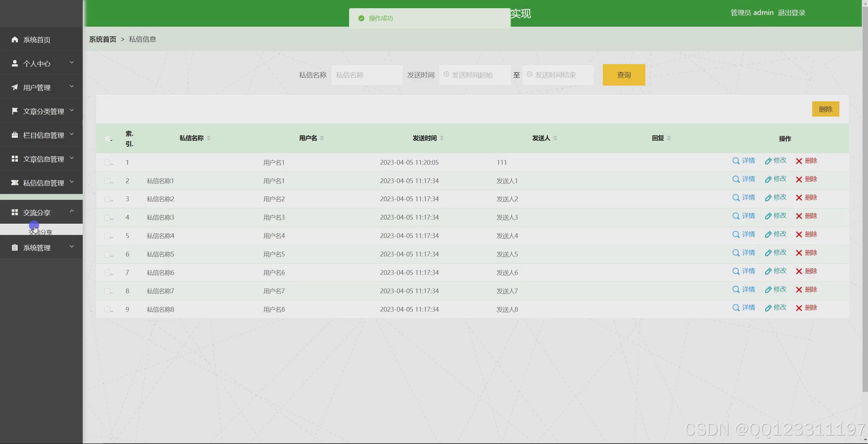Check the checkbox for row 3
The width and height of the screenshot is (868, 444).
coord(108,199)
